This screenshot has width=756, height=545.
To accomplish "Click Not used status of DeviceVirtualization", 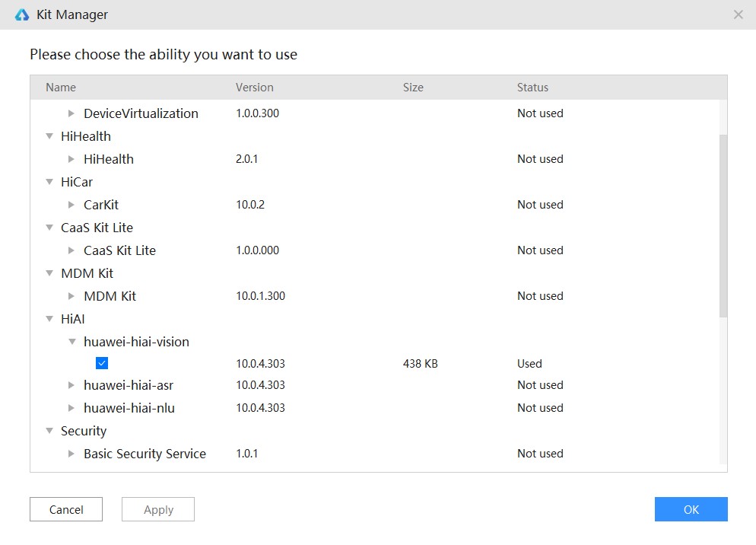I will point(540,113).
